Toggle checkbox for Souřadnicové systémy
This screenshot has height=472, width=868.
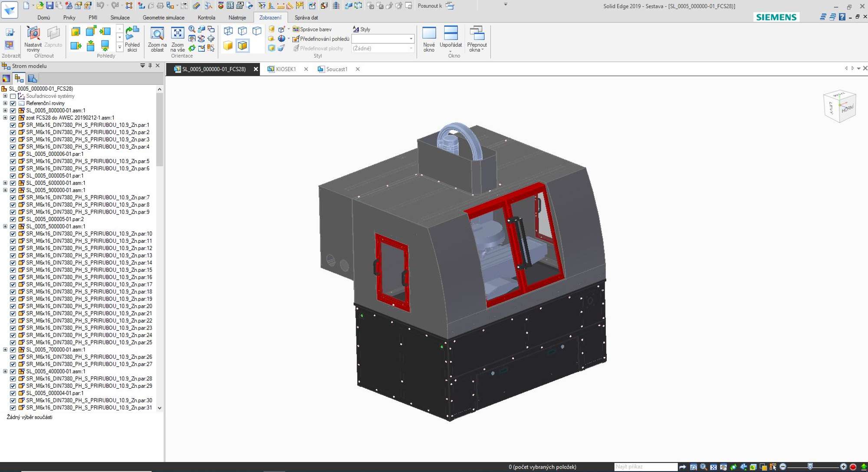13,96
